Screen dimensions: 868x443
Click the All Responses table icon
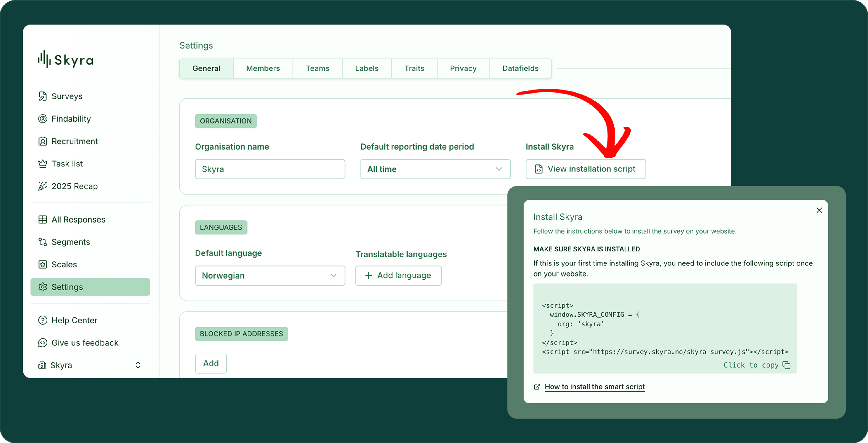pos(43,220)
